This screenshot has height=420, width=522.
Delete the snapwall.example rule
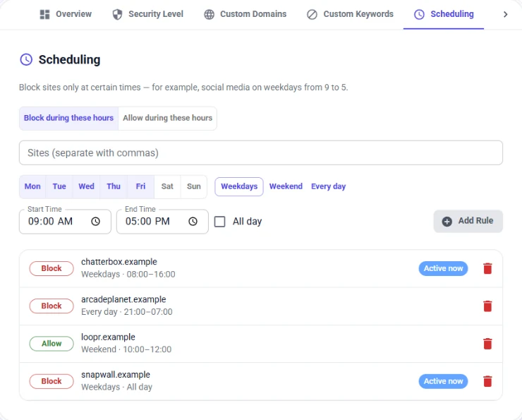(487, 381)
